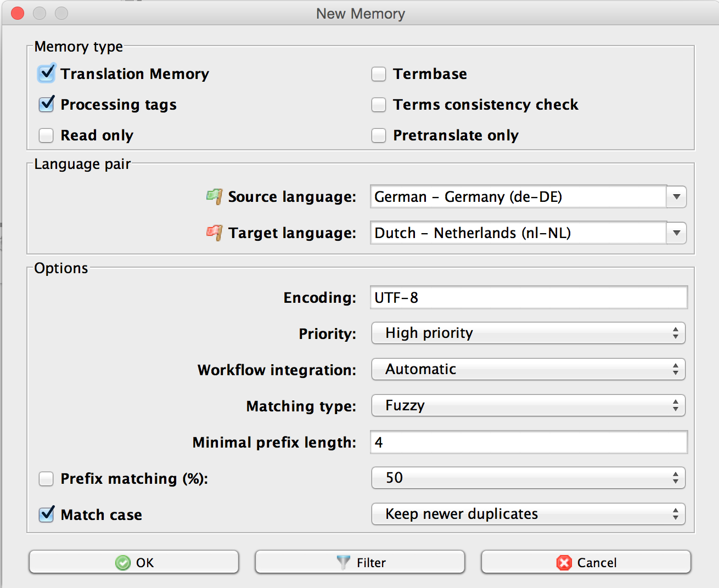719x588 pixels.
Task: Expand the Source language dropdown arrow
Action: point(676,197)
